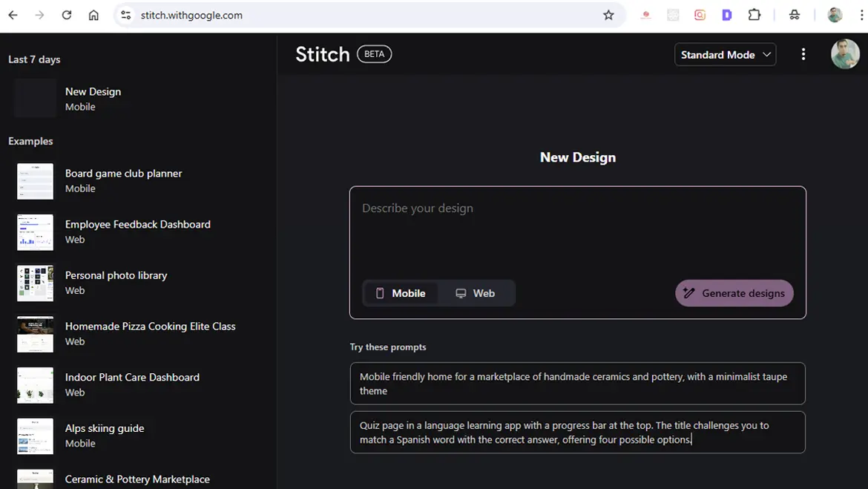Viewport: 868px width, 489px height.
Task: Click the Homemade Pizza Cooking thumbnail
Action: (x=36, y=334)
